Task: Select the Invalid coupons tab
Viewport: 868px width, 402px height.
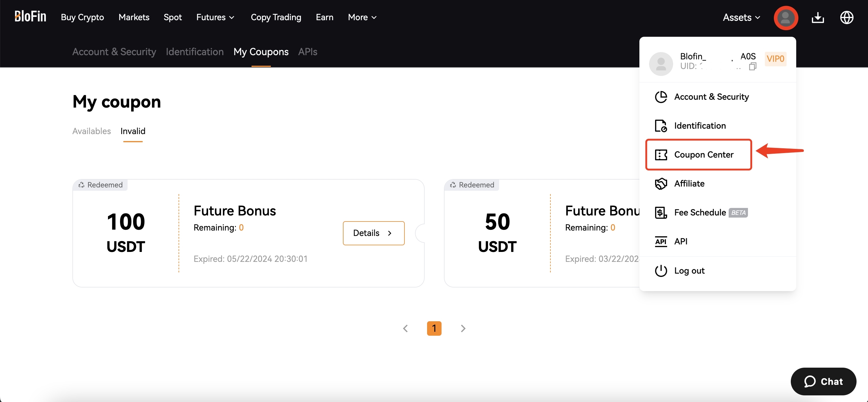Action: click(133, 131)
